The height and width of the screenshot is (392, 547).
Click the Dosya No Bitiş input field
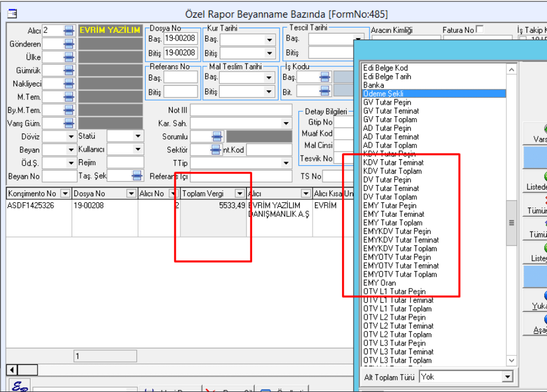pos(181,53)
